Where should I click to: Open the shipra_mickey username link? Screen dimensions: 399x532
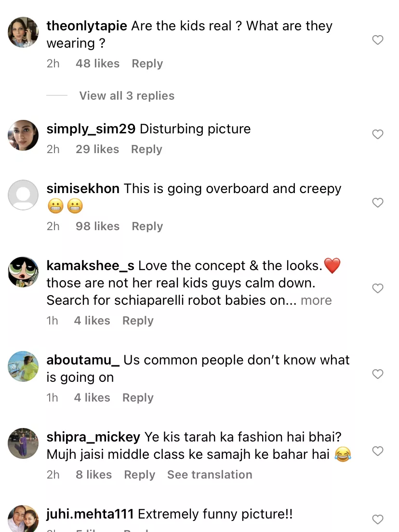[93, 437]
